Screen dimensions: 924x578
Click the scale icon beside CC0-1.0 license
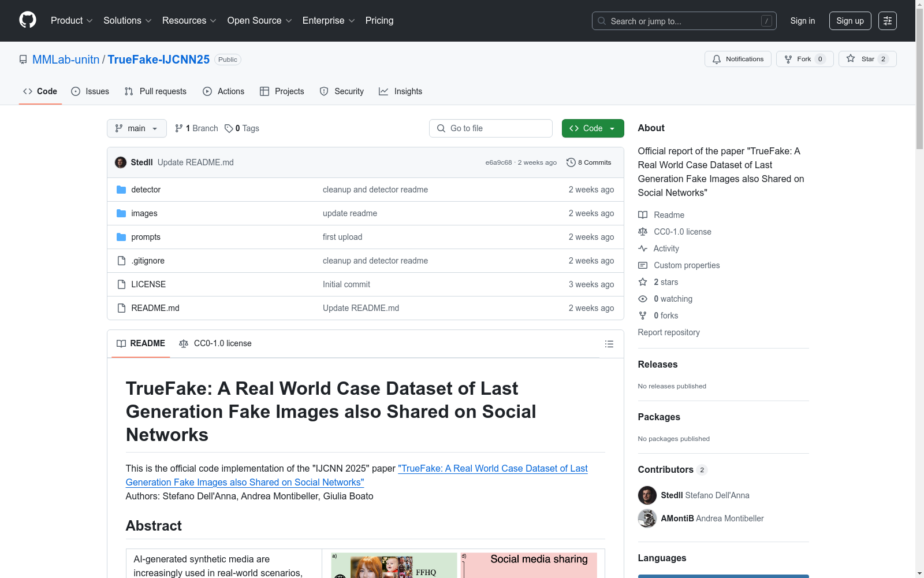pos(643,232)
